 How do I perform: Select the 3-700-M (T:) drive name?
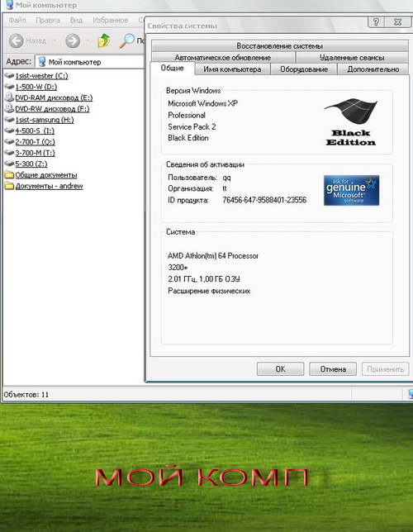pyautogui.click(x=35, y=153)
